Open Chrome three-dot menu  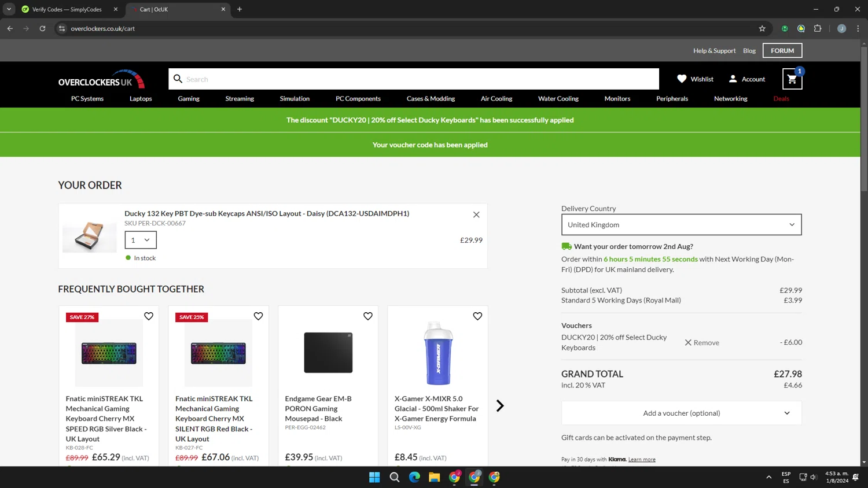coord(858,28)
